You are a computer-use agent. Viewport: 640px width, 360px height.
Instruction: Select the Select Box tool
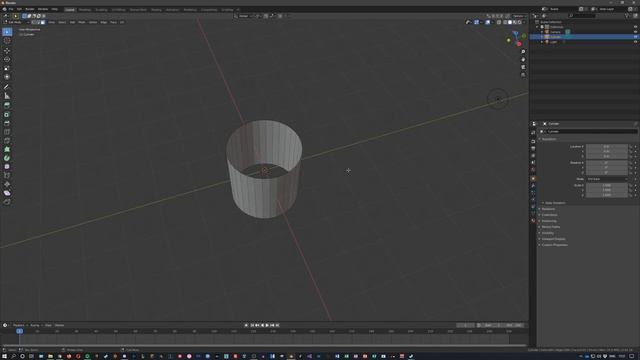7,32
